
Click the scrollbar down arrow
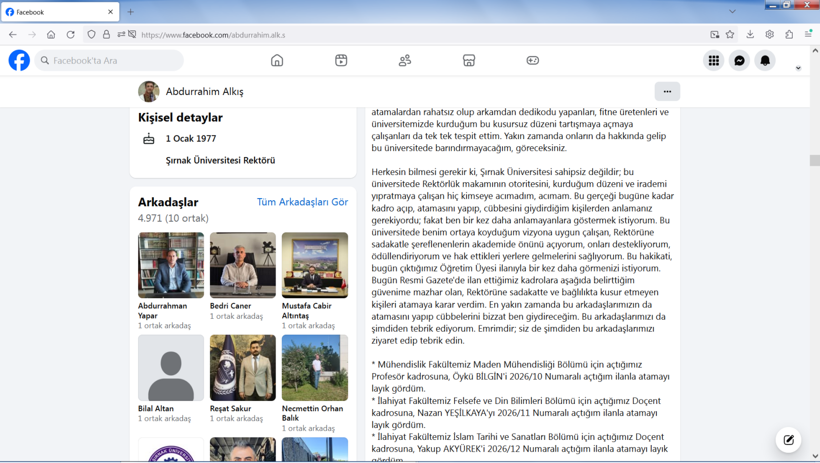[x=815, y=456]
